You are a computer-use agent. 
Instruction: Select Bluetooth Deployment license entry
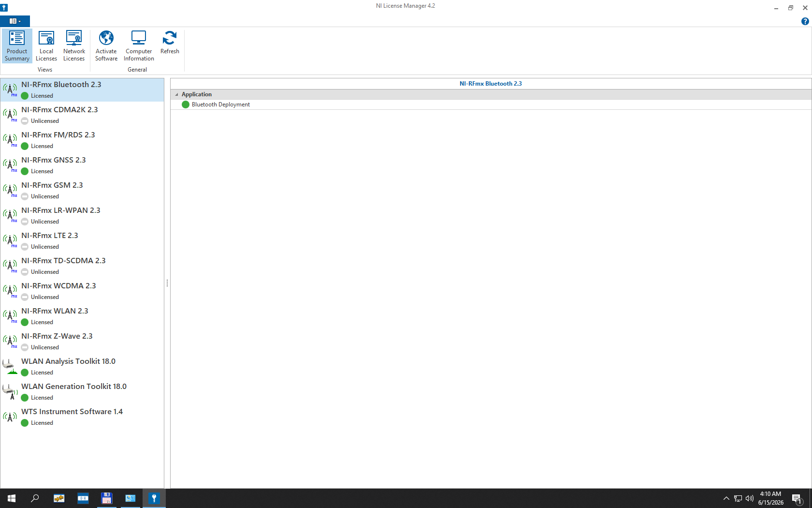221,105
